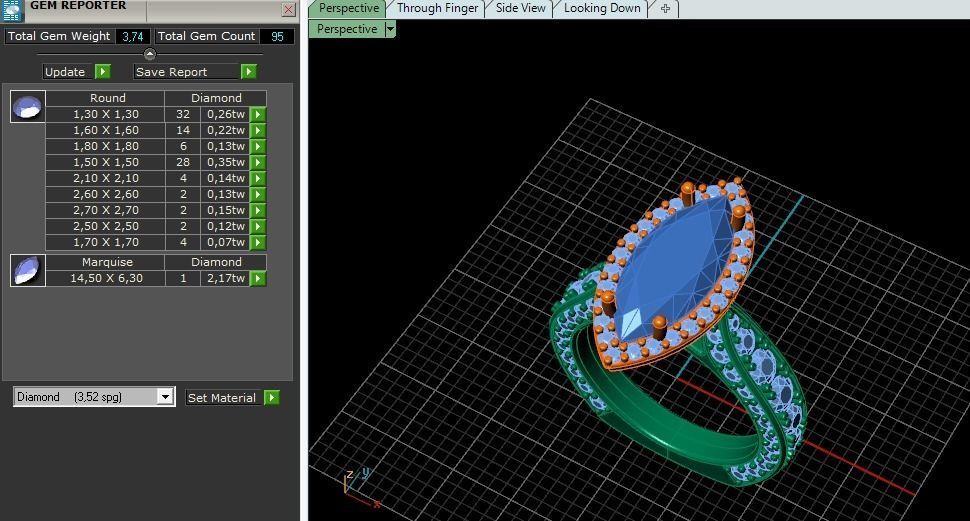This screenshot has width=970, height=521.
Task: Click the Round header cell
Action: pos(105,98)
